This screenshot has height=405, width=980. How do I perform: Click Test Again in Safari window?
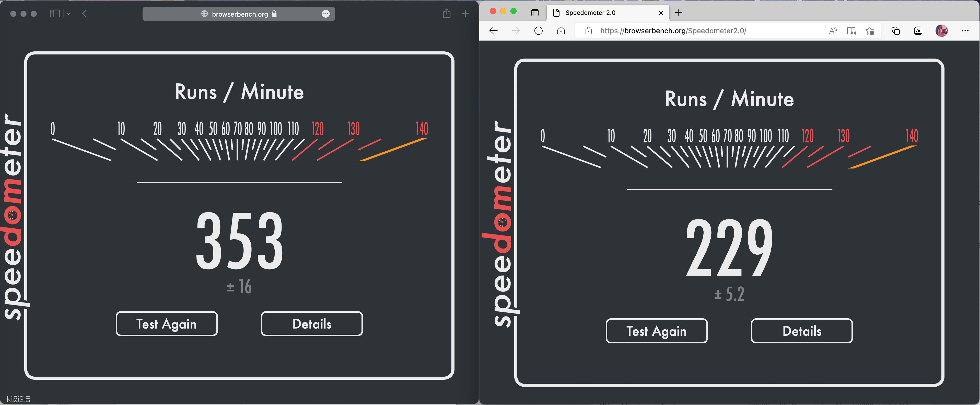167,323
